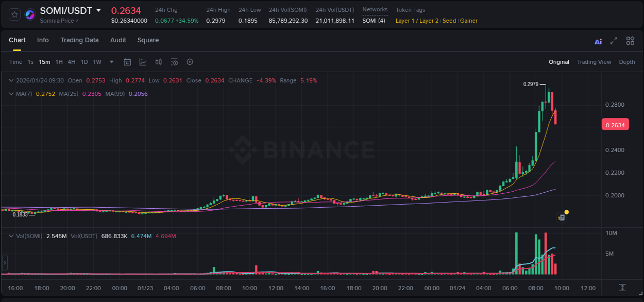Open the extra timeframes dropdown arrow
Viewport: 644px width, 302px height.
click(x=111, y=62)
